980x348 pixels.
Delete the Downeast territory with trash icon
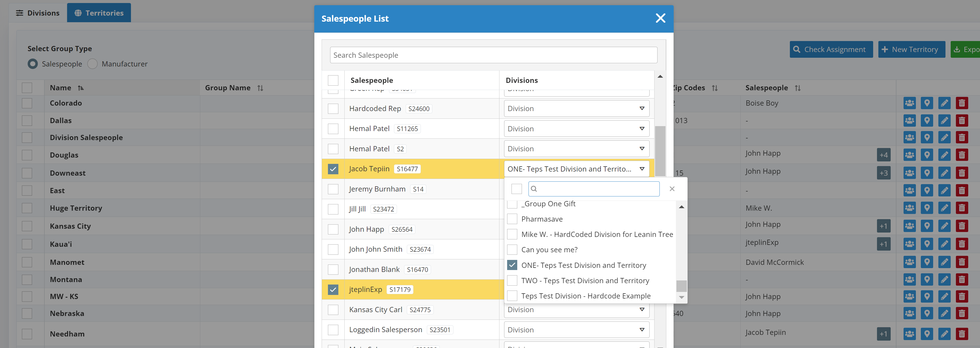[962, 173]
